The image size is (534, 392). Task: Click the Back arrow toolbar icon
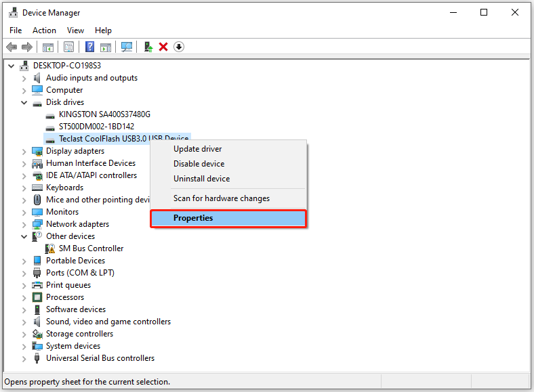click(x=12, y=47)
